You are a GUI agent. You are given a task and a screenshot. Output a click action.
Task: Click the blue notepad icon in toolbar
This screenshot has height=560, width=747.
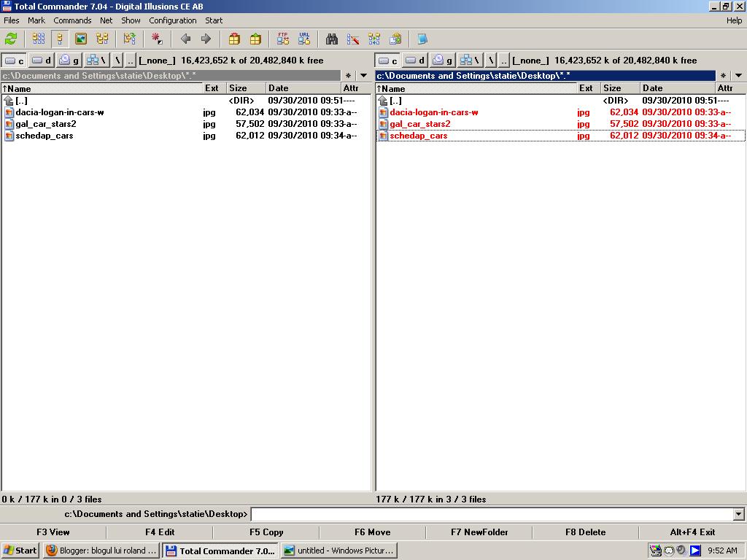pos(422,39)
